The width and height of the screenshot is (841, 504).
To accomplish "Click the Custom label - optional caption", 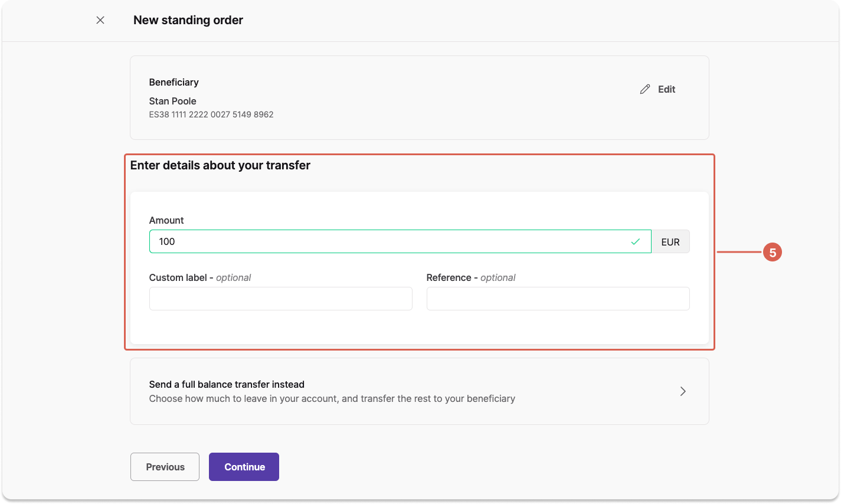I will click(x=199, y=277).
